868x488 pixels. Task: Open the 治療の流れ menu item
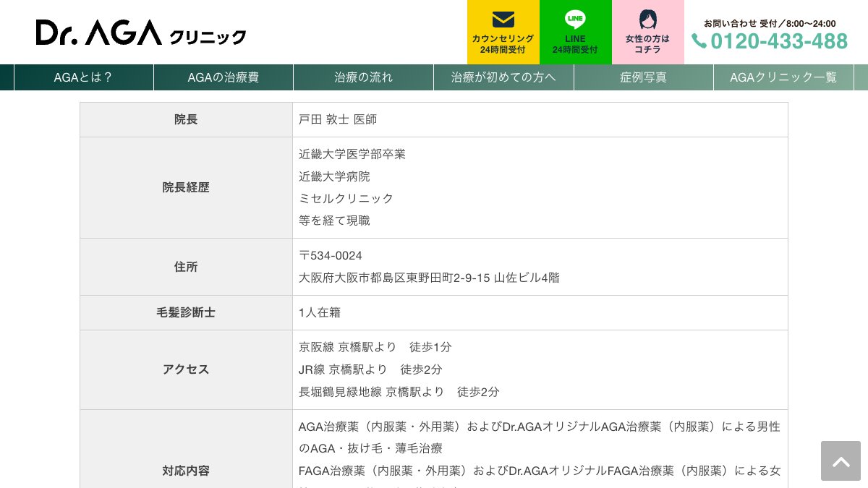tap(364, 77)
